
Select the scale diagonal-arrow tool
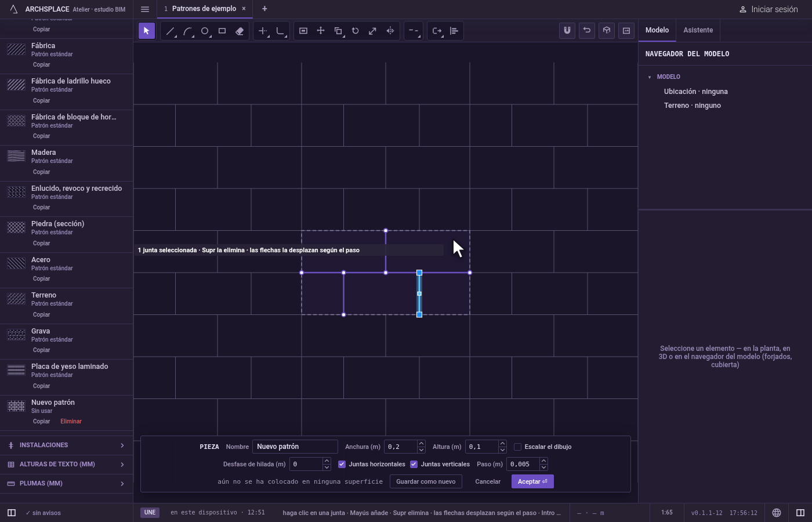373,31
